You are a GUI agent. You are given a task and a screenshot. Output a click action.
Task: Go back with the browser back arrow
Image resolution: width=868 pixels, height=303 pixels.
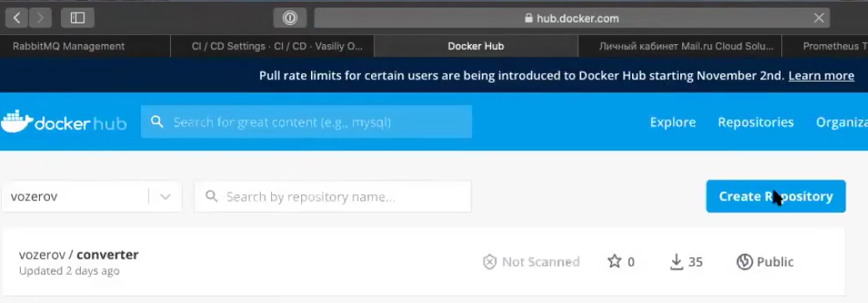pos(17,18)
